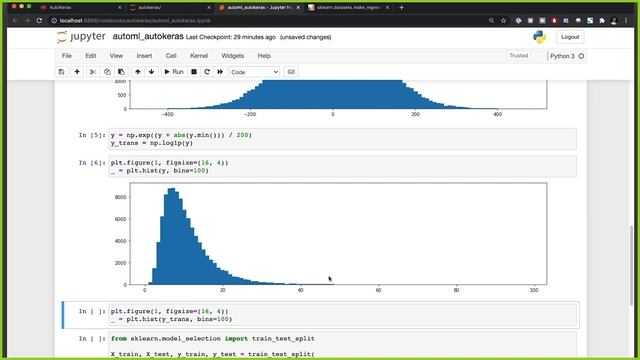This screenshot has height=360, width=640.
Task: Open the browser three-dot menu
Action: coord(626,20)
